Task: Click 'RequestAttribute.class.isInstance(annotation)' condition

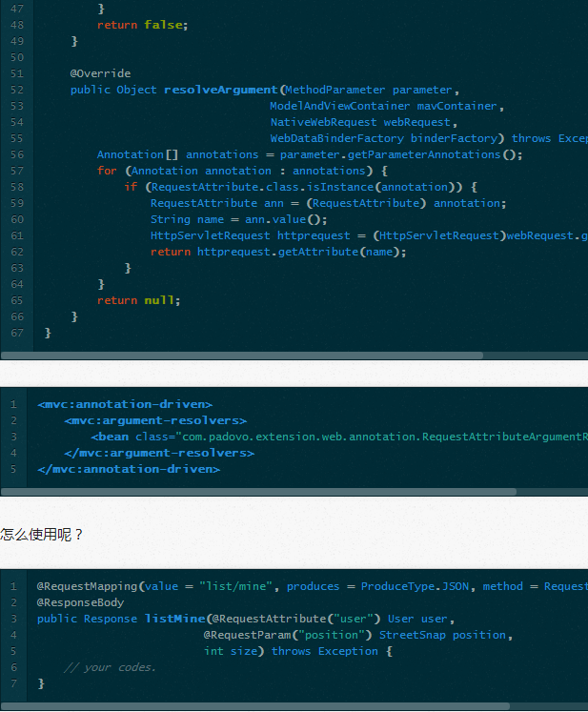Action: pyautogui.click(x=304, y=187)
